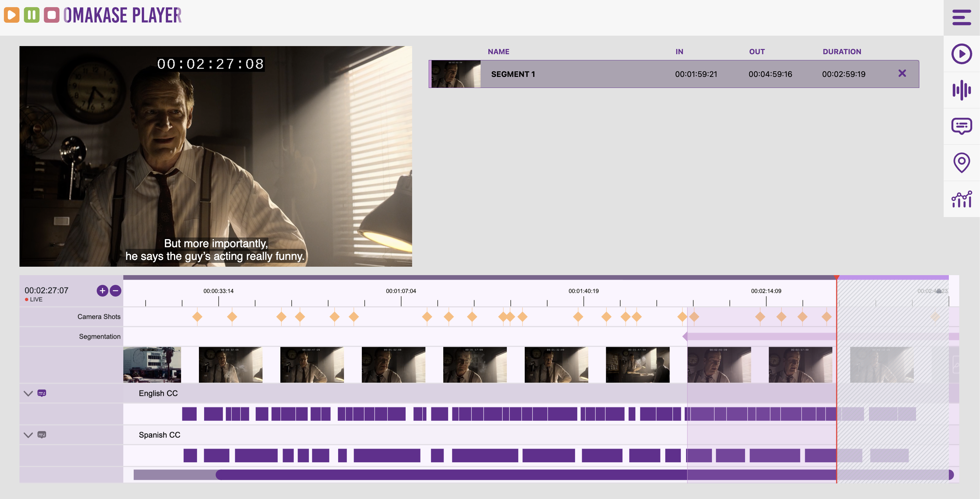Click the current timecode 00:02:27:07
Viewport: 980px width, 499px height.
(46, 291)
